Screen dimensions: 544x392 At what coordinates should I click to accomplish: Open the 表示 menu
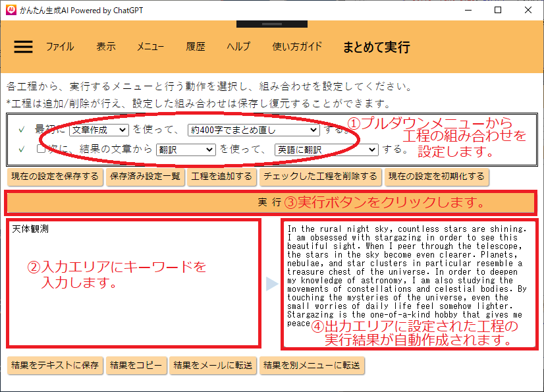click(x=106, y=47)
